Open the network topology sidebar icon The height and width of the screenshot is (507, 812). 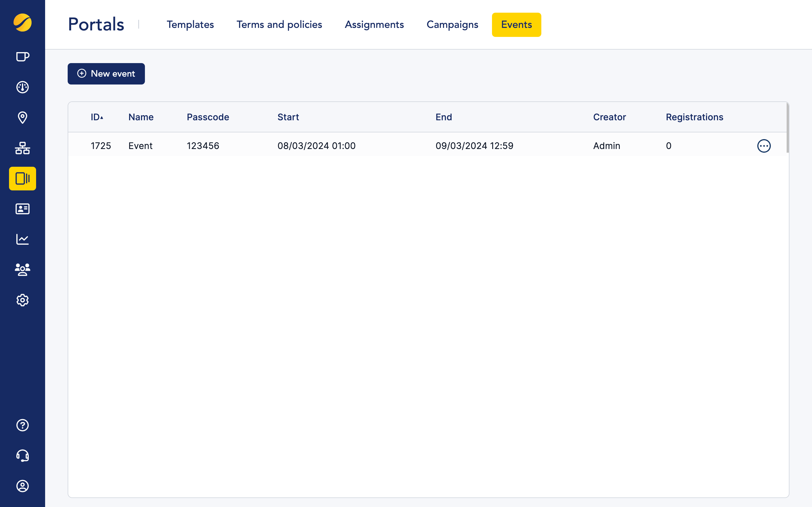pos(23,148)
